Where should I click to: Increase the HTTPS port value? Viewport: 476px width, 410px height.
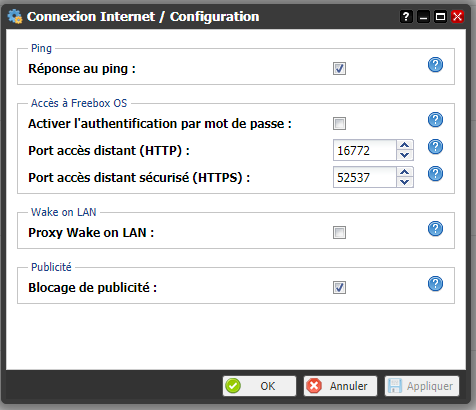pos(405,172)
